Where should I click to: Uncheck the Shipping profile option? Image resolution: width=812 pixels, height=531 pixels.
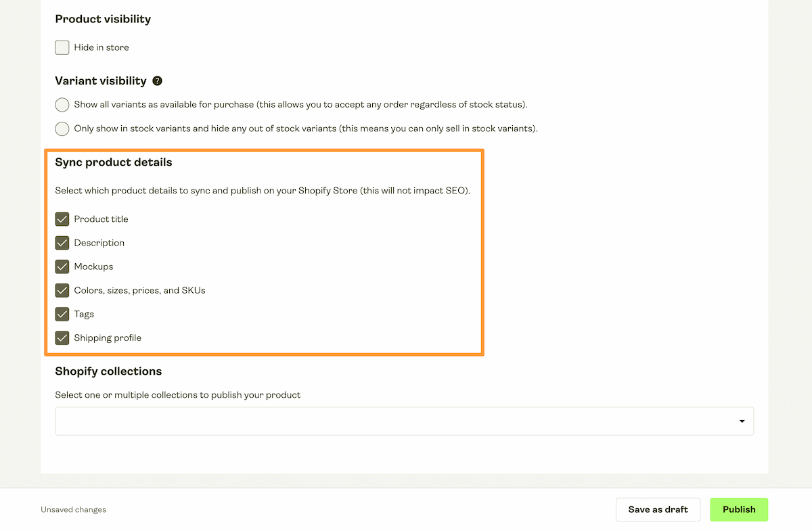click(x=62, y=338)
